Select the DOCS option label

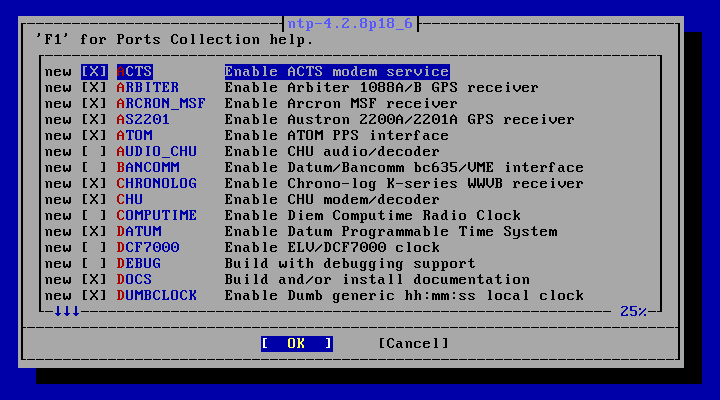point(134,280)
